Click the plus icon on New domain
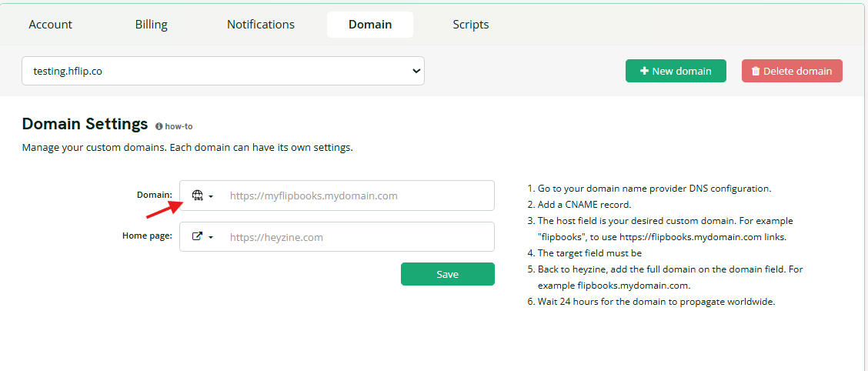The height and width of the screenshot is (371, 868). [644, 71]
